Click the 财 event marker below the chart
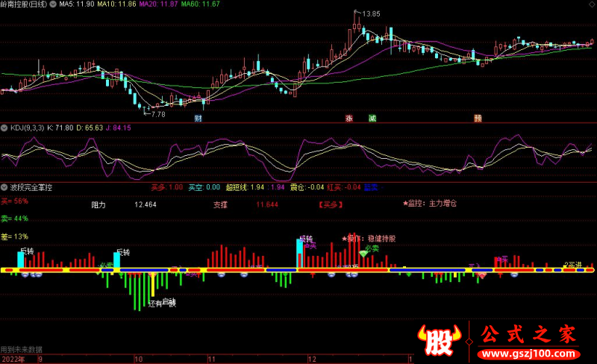The height and width of the screenshot is (364, 597). click(198, 118)
